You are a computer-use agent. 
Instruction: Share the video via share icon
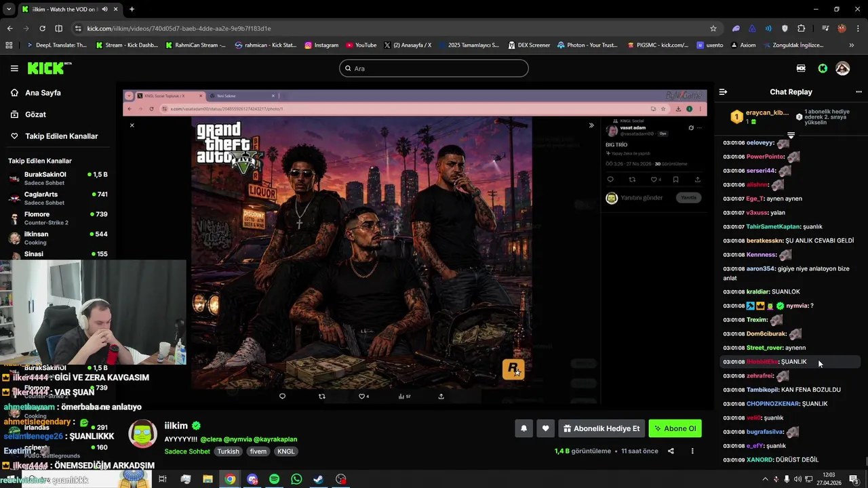click(671, 451)
